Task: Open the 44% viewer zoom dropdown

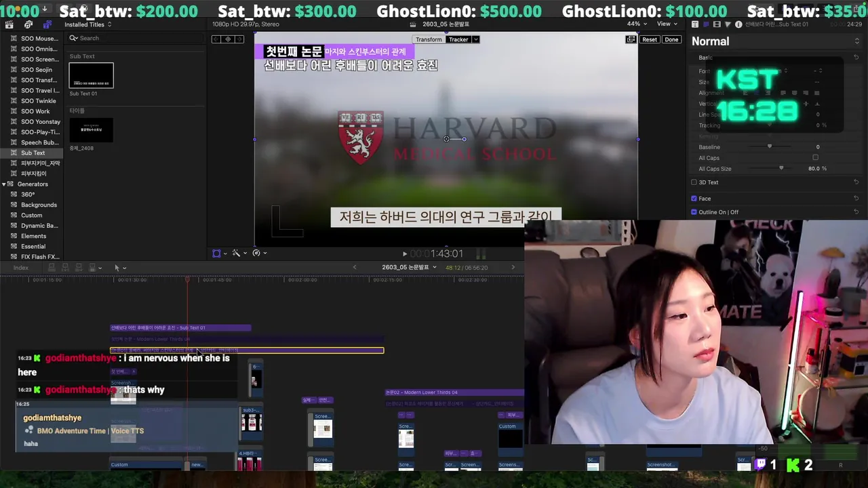Action: point(636,24)
